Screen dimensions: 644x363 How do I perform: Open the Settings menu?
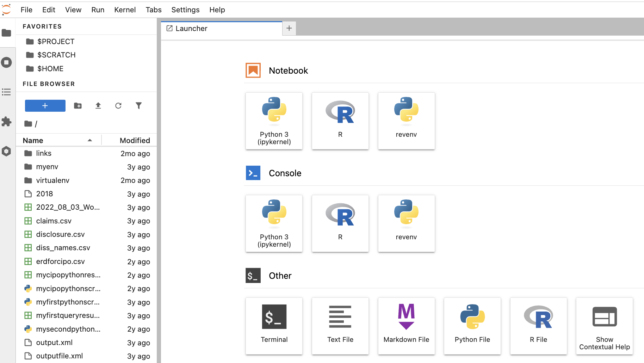[185, 10]
